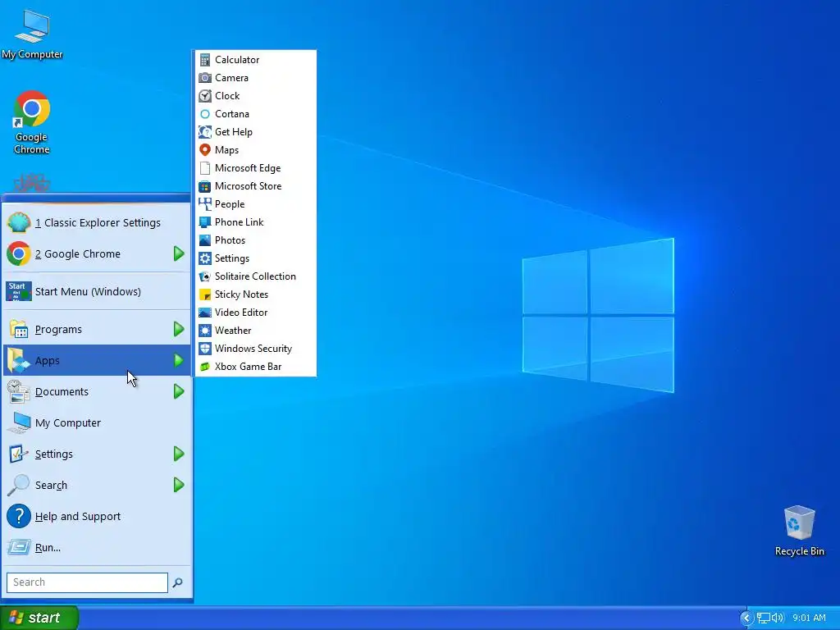Click the Phone Link icon
Screen dimensions: 840x630
pos(204,222)
